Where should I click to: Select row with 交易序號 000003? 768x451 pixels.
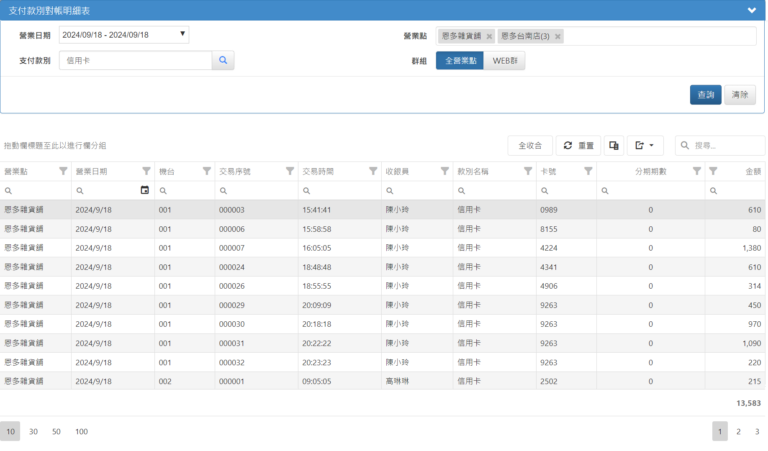tap(382, 210)
